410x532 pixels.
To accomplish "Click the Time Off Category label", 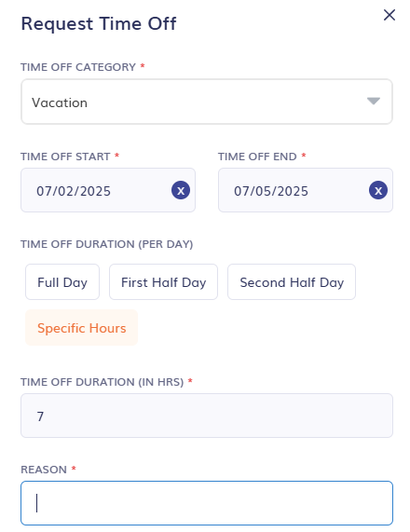I will tap(78, 67).
